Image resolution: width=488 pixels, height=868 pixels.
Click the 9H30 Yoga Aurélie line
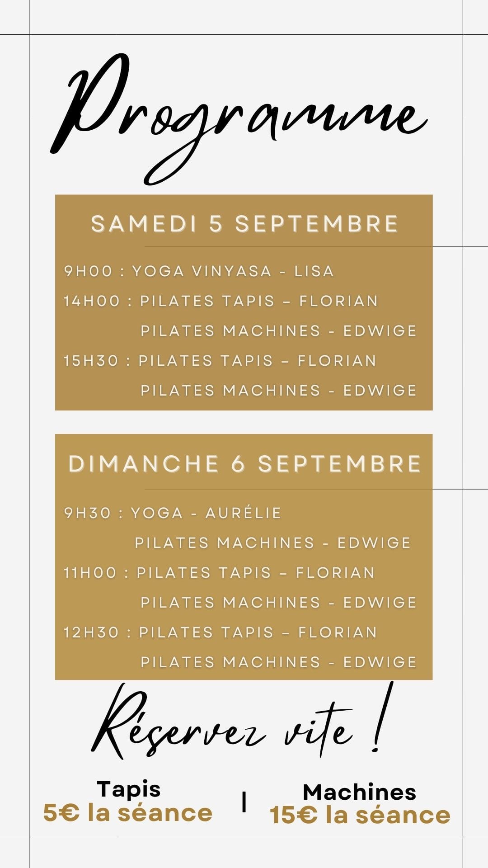173,513
